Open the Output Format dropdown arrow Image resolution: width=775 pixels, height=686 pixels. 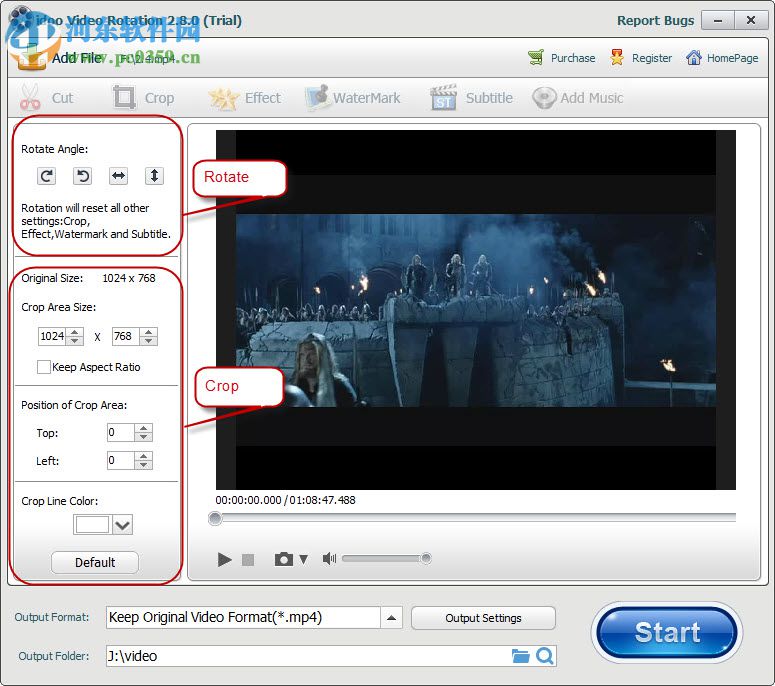coord(391,618)
